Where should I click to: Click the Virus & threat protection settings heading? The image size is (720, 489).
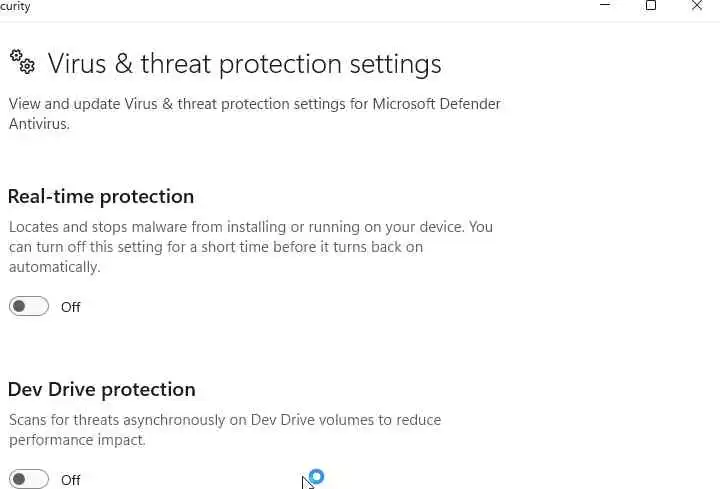click(x=244, y=64)
